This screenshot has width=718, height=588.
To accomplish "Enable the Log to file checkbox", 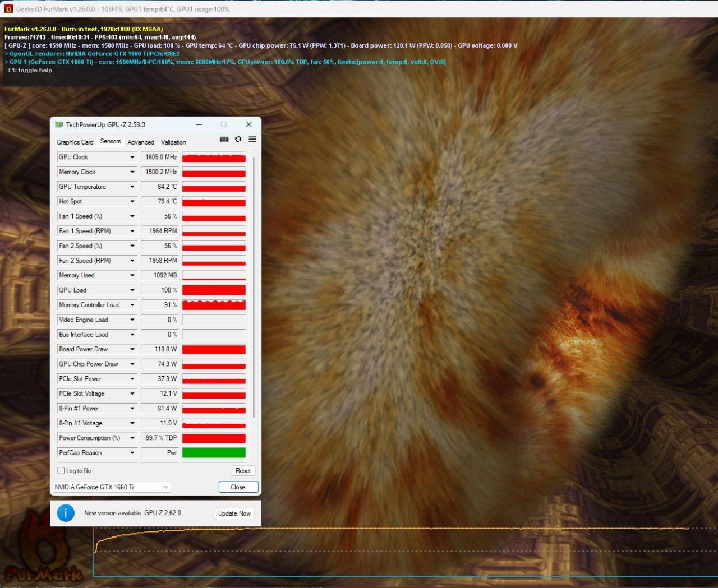I will click(61, 471).
